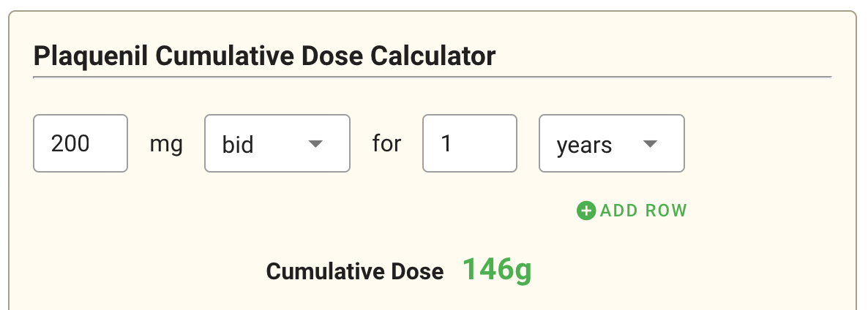
Task: Select the 146g result value
Action: point(497,271)
